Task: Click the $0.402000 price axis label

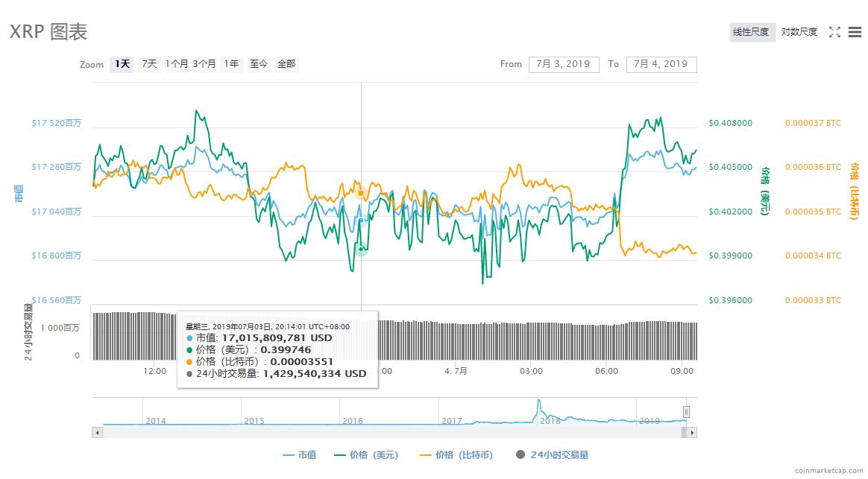Action: [730, 212]
